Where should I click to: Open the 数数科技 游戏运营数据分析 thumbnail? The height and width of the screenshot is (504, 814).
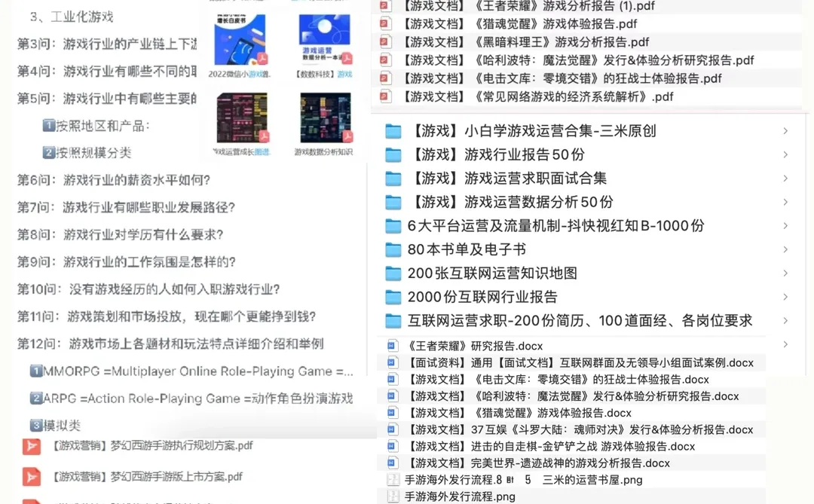324,40
